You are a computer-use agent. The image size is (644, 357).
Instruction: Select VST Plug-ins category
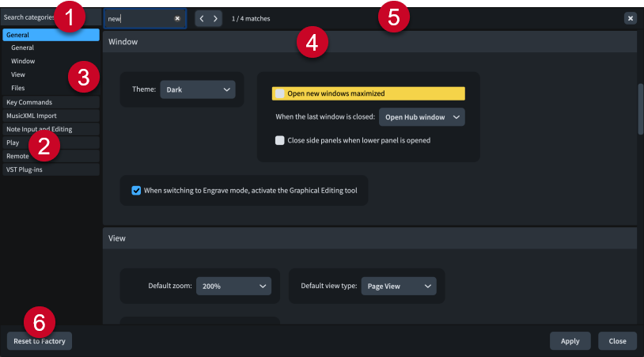click(51, 169)
